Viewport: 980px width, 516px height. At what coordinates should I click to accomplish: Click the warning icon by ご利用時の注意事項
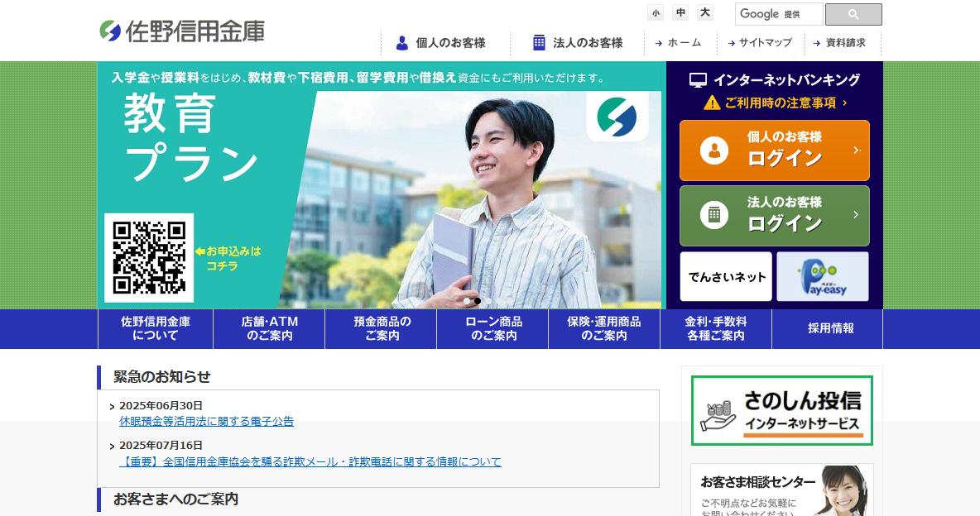[x=712, y=103]
